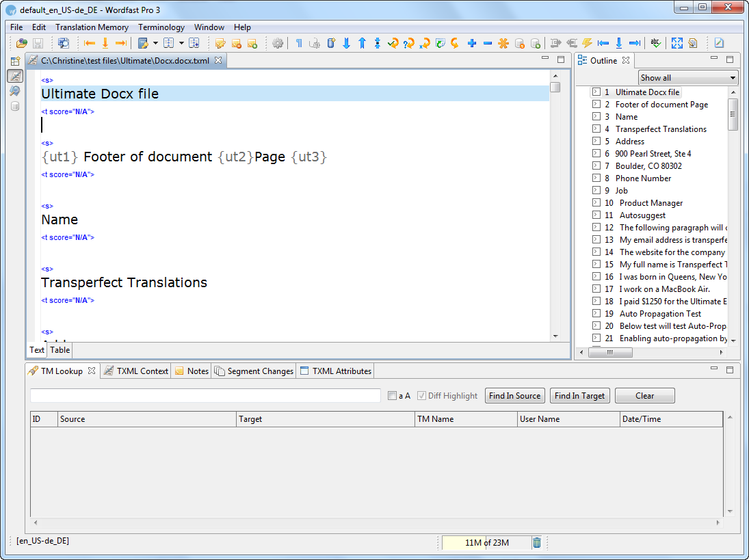Switch to the Table tab

(60, 350)
